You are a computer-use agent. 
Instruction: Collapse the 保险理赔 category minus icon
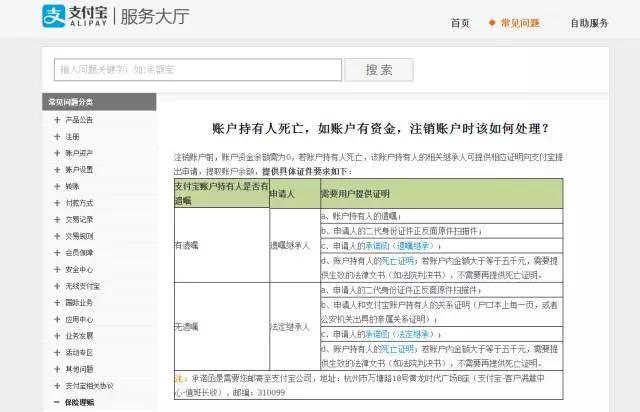click(56, 403)
